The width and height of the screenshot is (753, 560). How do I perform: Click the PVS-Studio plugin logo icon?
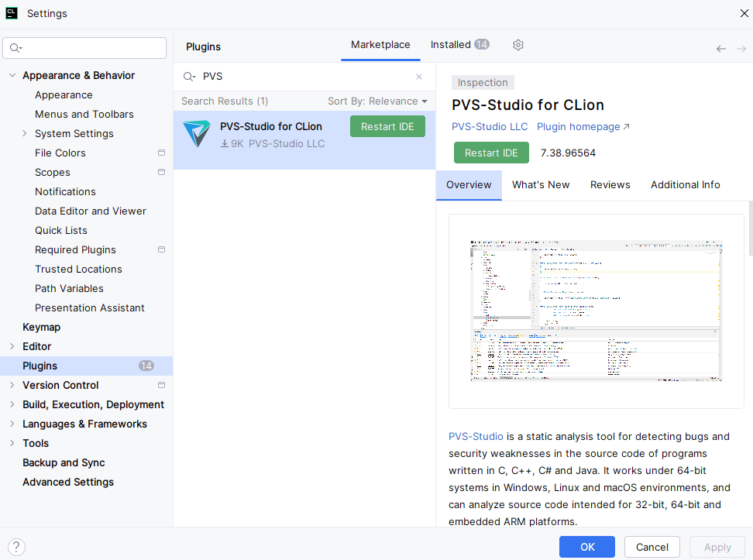coord(197,134)
